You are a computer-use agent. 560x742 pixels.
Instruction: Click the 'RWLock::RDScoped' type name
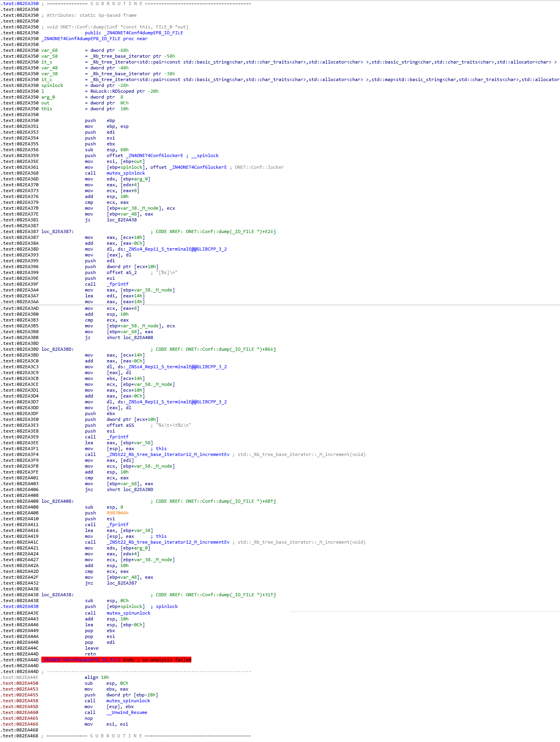(x=112, y=91)
